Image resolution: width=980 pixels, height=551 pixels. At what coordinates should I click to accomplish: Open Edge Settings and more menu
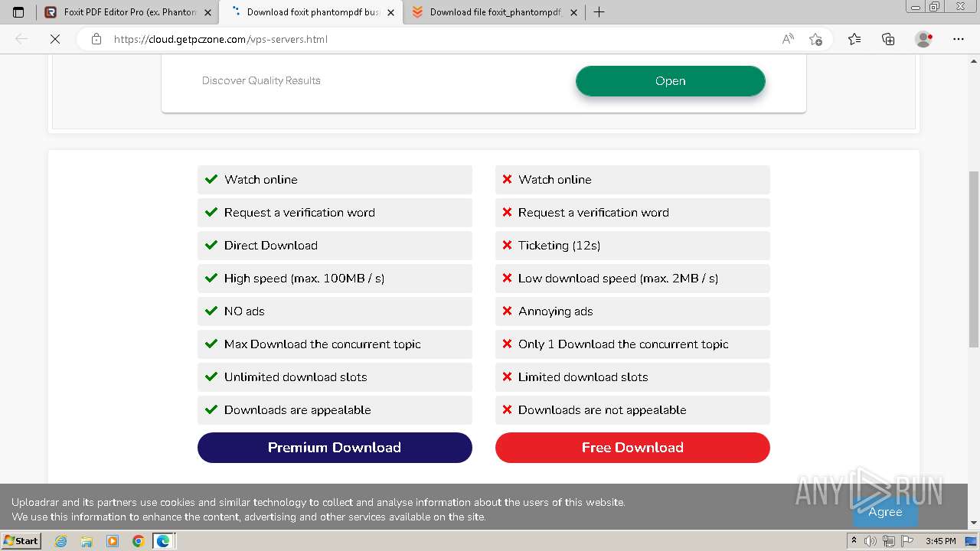[959, 39]
